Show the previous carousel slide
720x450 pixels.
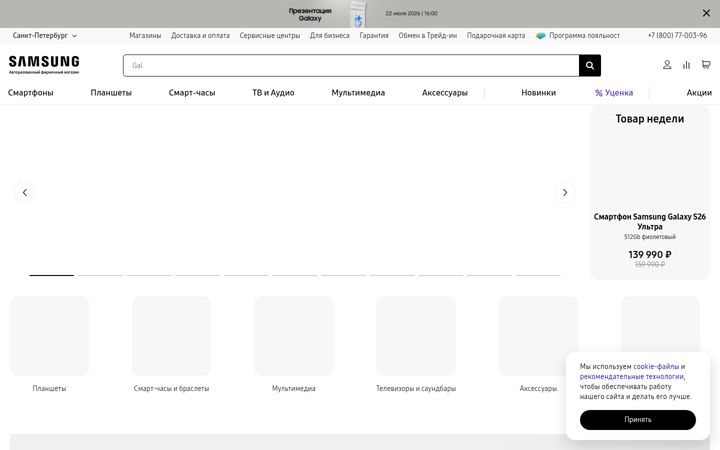click(x=25, y=192)
